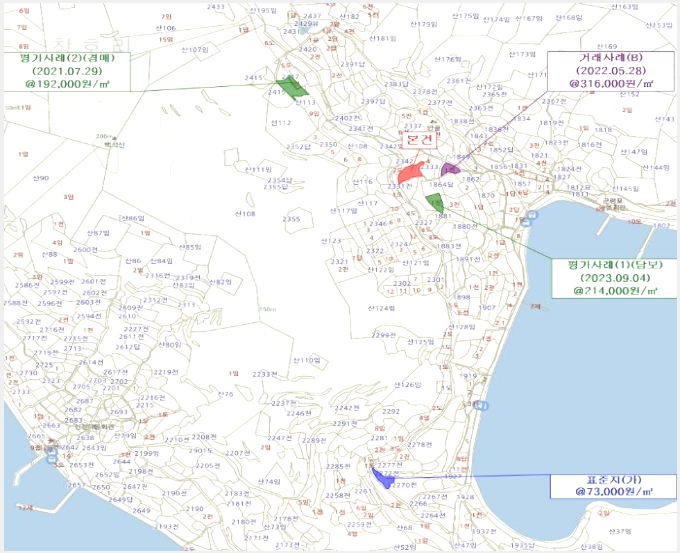Click the (2021.07.29) date text
Image resolution: width=680 pixels, height=553 pixels.
click(67, 71)
